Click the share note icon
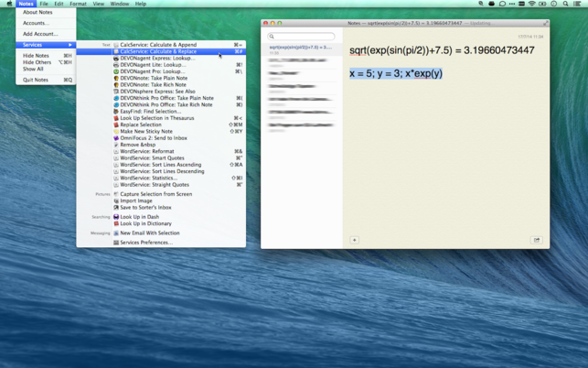This screenshot has height=368, width=588. (x=537, y=240)
